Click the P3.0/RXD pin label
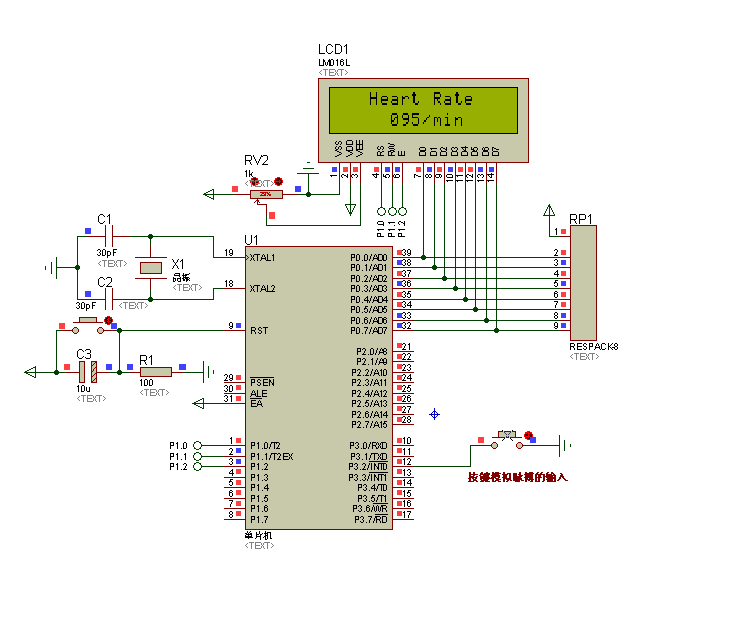Image resolution: width=749 pixels, height=619 pixels. [368, 446]
